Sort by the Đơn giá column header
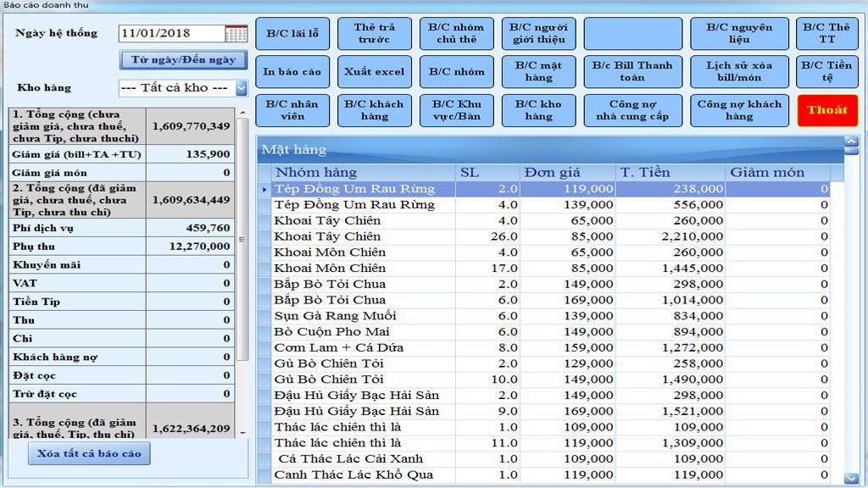 point(567,173)
